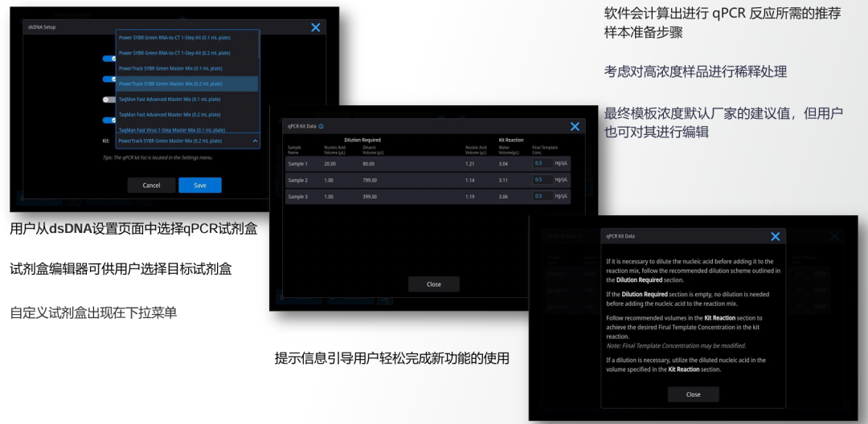Collapse the Kit dropdown using its chevron arrow
868x424 pixels.
[255, 141]
